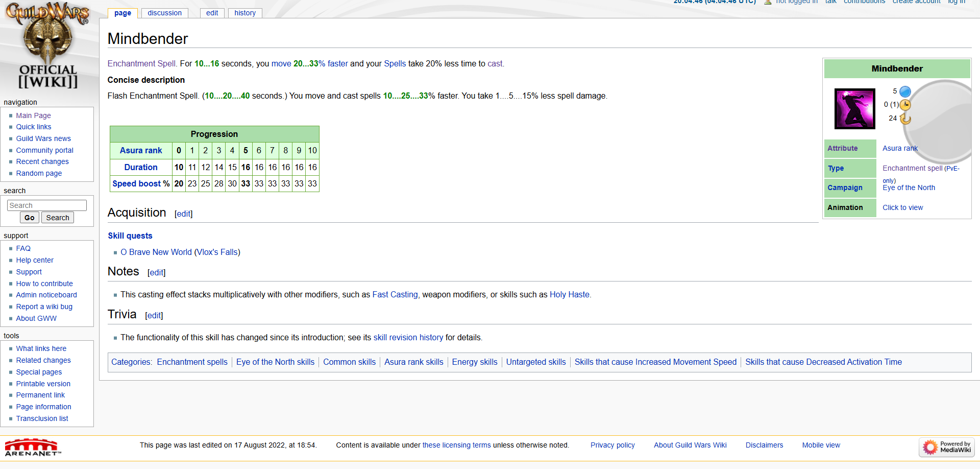Edit the Notes section
Image resolution: width=980 pixels, height=469 pixels.
[157, 272]
